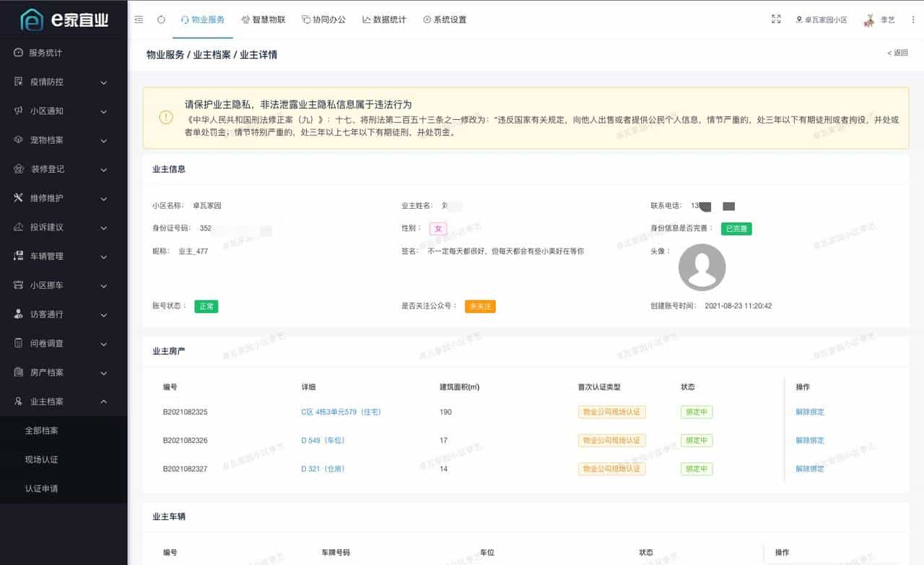
Task: Click the 返回 link at top right
Action: click(897, 53)
